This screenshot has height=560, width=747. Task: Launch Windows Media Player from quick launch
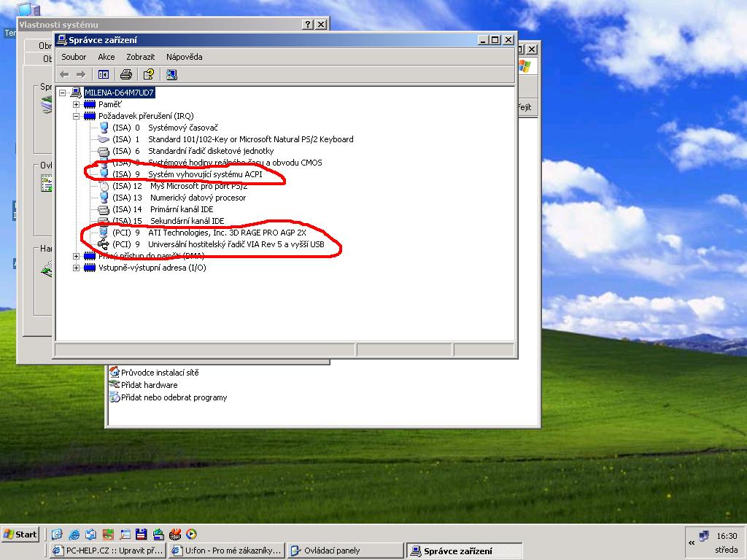pos(191,534)
